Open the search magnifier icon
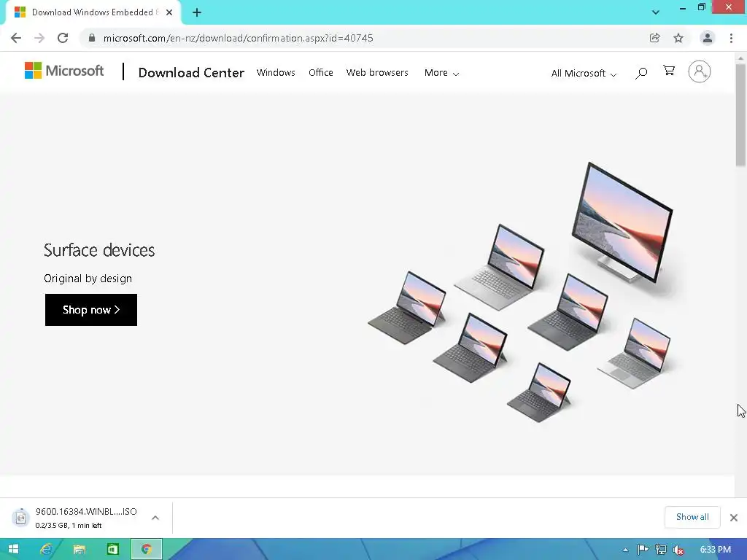 coord(641,73)
